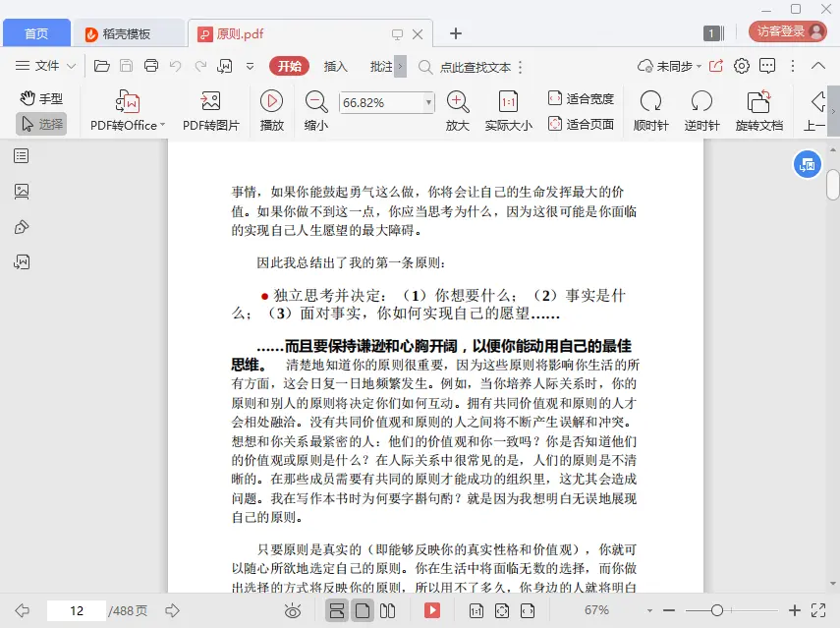Expand the 文件 menu arrow

pyautogui.click(x=72, y=67)
